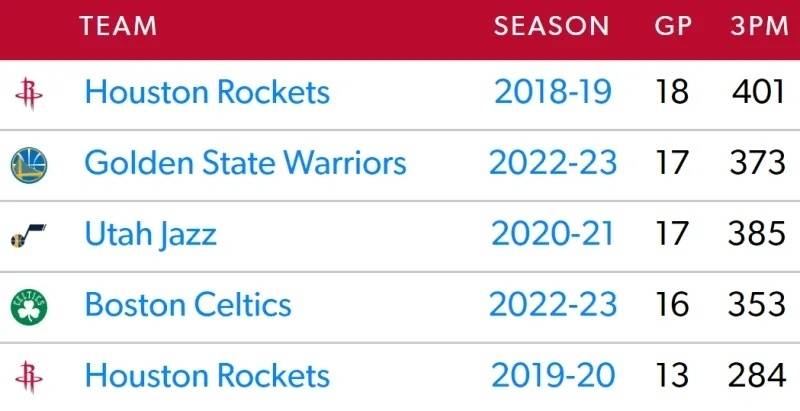This screenshot has width=800, height=411.
Task: Click the Houston Rockets logo in the 2018-19 row
Action: 29,94
